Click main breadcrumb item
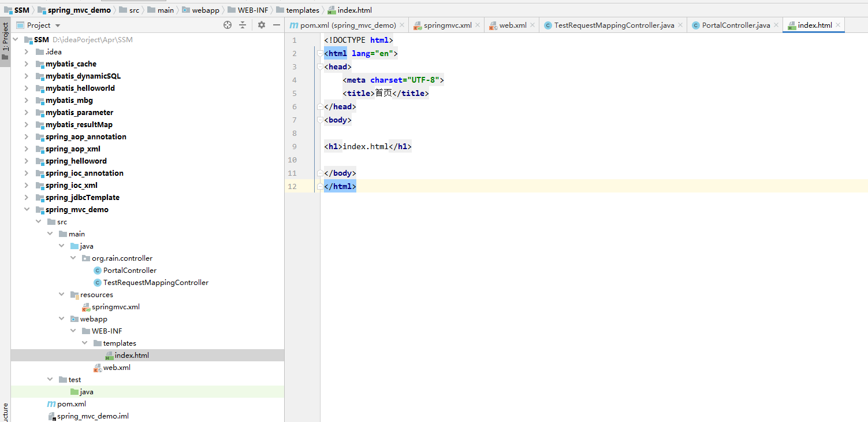The height and width of the screenshot is (422, 868). coord(161,10)
